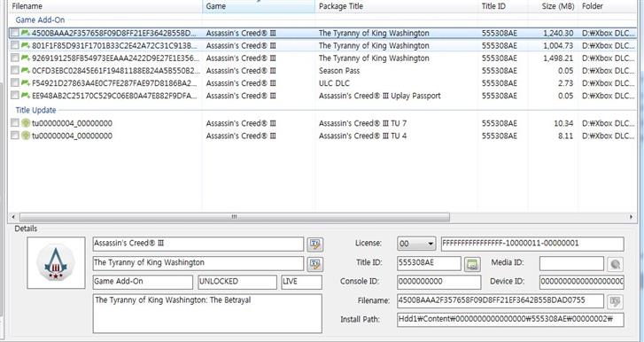Sort list by Filename column header
Image resolution: width=644 pixels, height=342 pixels.
[x=105, y=6]
